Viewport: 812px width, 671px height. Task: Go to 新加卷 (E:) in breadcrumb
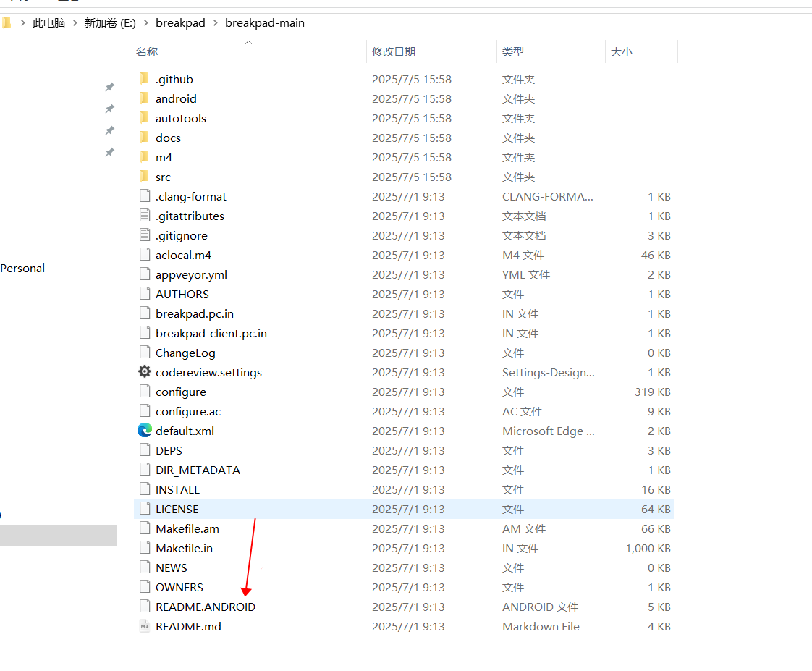coord(110,22)
